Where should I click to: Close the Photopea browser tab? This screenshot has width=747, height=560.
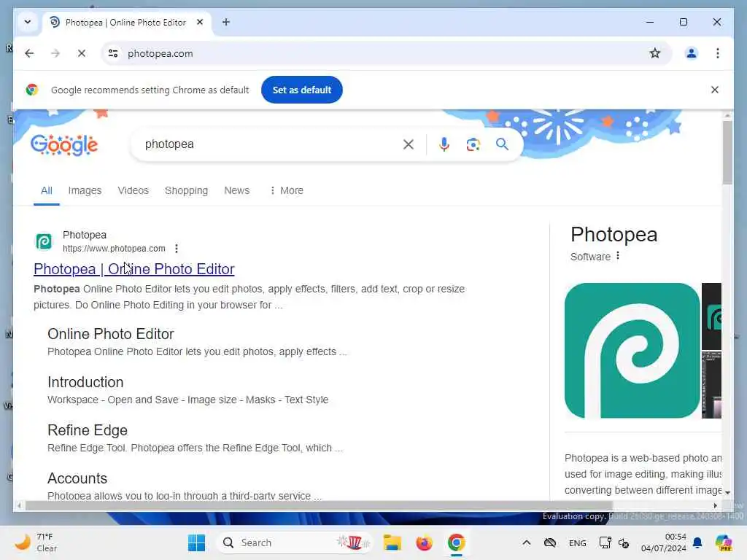click(x=200, y=22)
